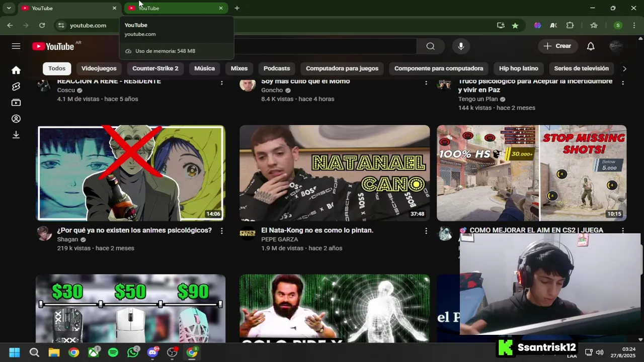Open title '¿Por qué ya no existen los animes psicológicos?'
Viewport: 644px width, 362px height.
tap(134, 230)
